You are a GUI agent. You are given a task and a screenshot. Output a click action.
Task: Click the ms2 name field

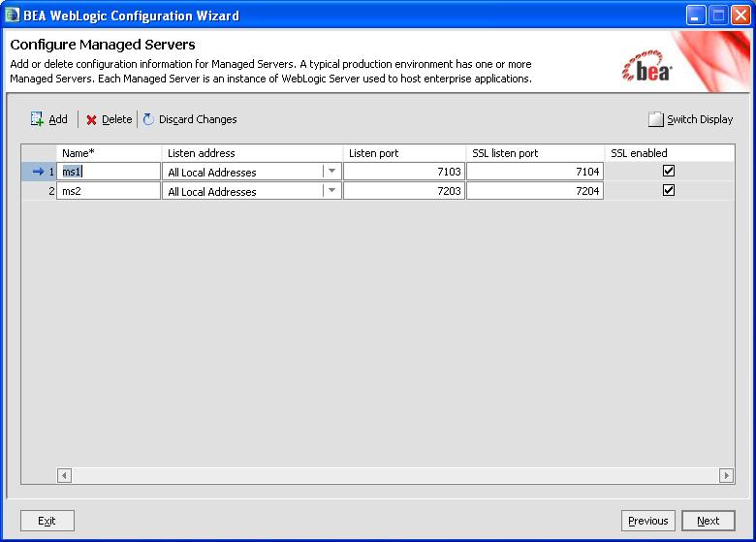(x=109, y=191)
